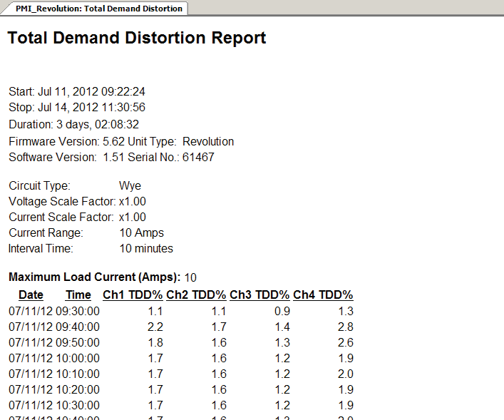Image resolution: width=504 pixels, height=420 pixels.
Task: Click the Wye circuit type value
Action: (130, 186)
